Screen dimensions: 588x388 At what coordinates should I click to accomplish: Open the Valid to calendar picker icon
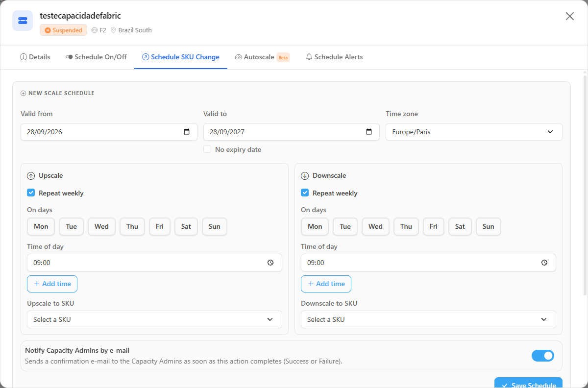point(369,132)
